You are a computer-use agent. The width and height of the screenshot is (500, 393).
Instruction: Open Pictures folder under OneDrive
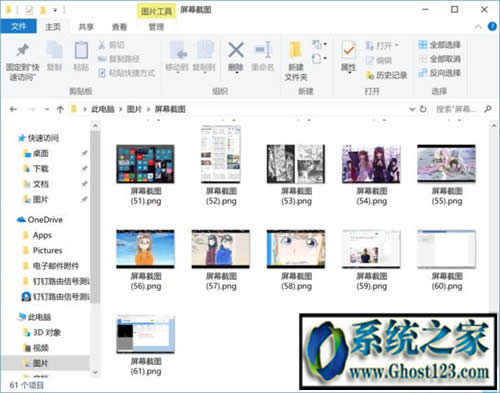43,250
